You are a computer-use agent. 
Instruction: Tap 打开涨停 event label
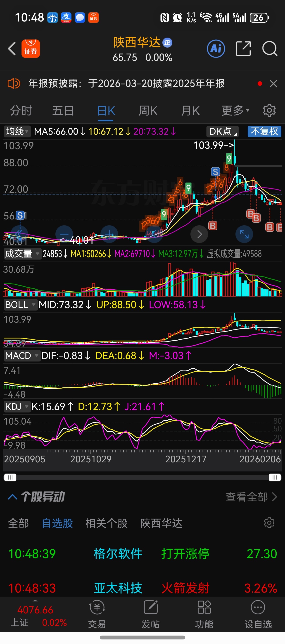[x=185, y=553]
